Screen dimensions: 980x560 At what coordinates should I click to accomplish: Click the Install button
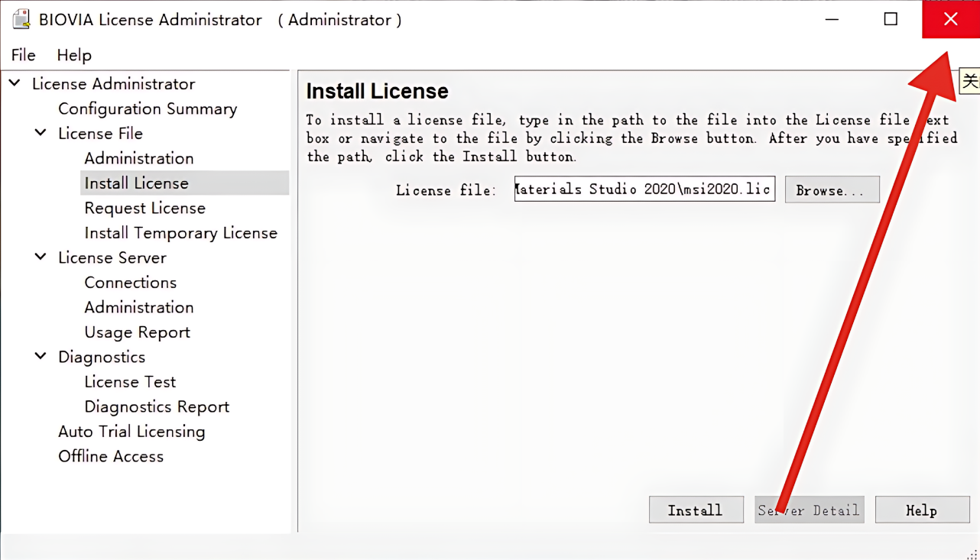tap(696, 510)
